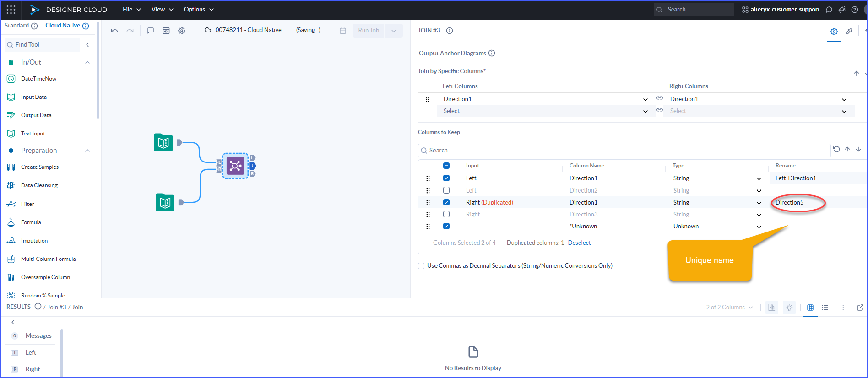Check the Left Direction2 column checkbox
Image resolution: width=868 pixels, height=378 pixels.
[446, 190]
